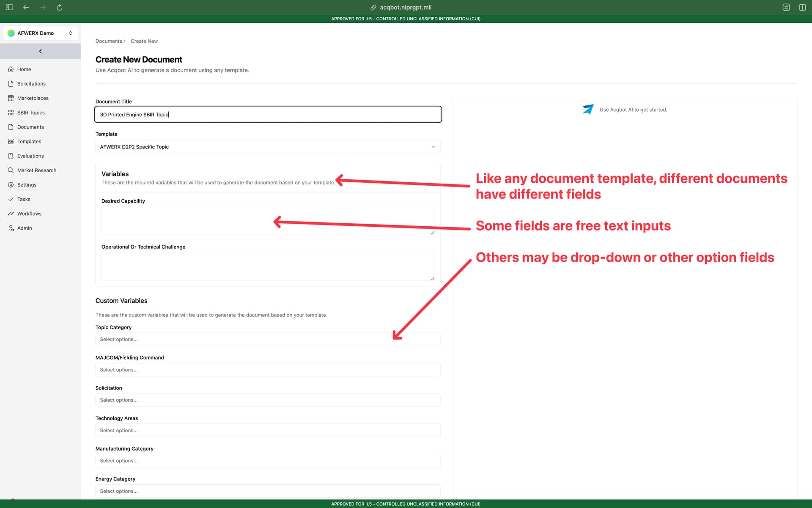
Task: Select SBIR Topics in the sidebar
Action: tap(31, 113)
